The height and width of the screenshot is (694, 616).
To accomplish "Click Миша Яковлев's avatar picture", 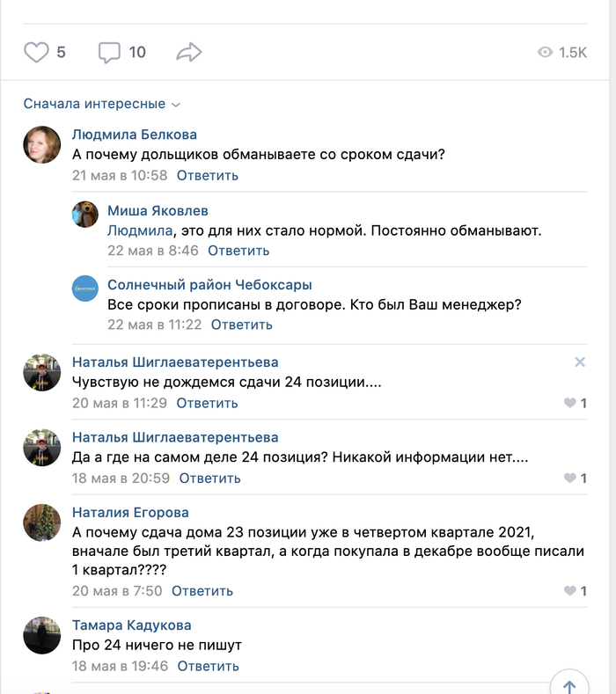I will (85, 215).
